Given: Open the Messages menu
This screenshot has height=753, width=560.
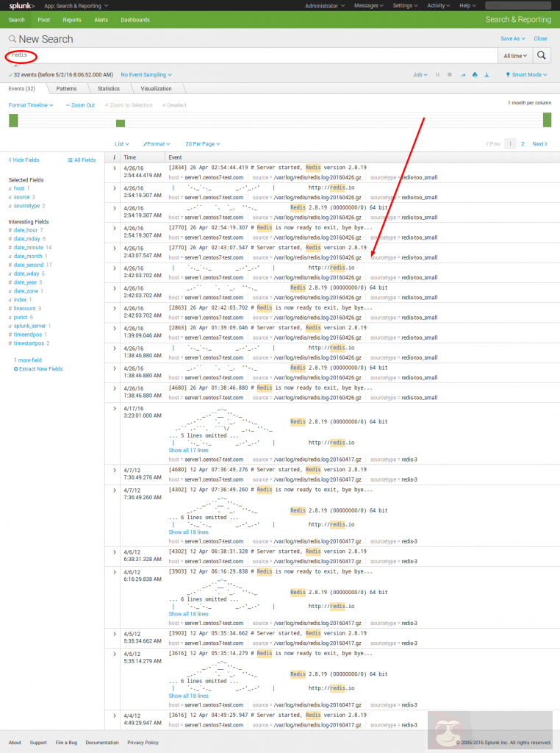Looking at the screenshot, I should (368, 6).
